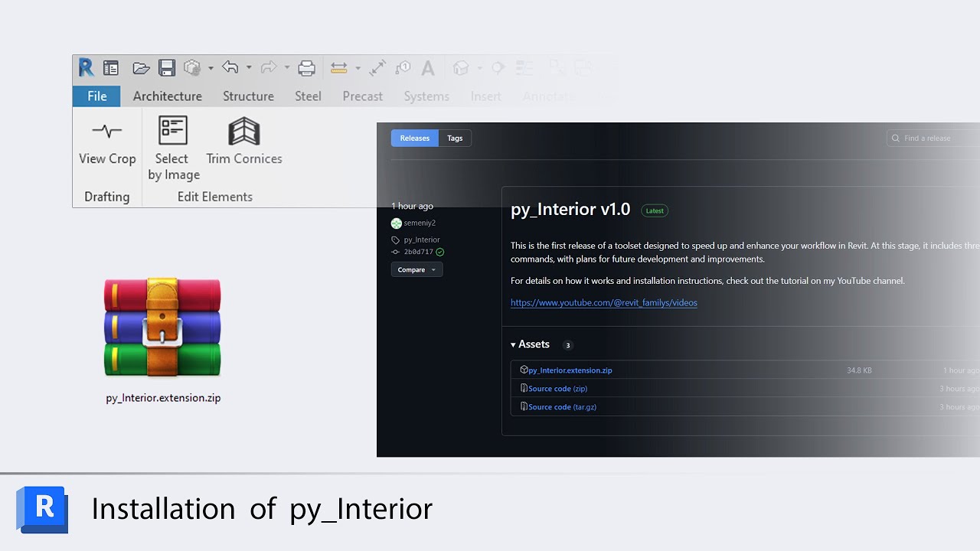Click the Drafting panel label

coord(106,197)
